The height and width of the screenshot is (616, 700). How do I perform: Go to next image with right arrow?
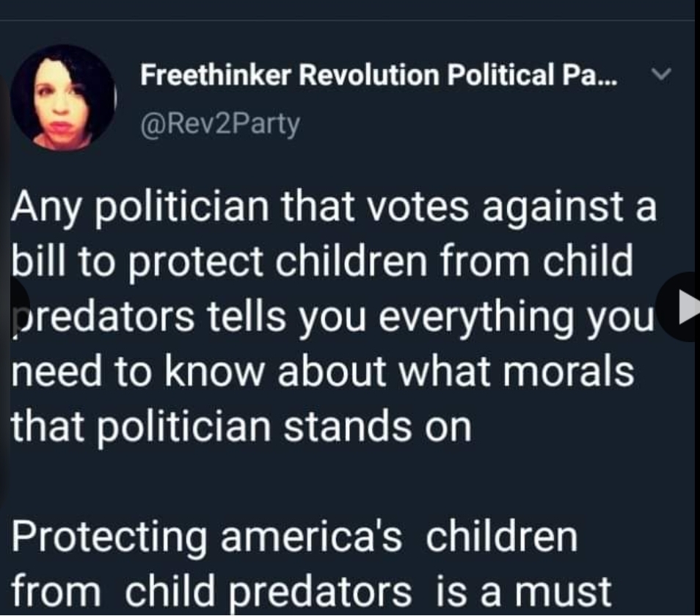[684, 308]
